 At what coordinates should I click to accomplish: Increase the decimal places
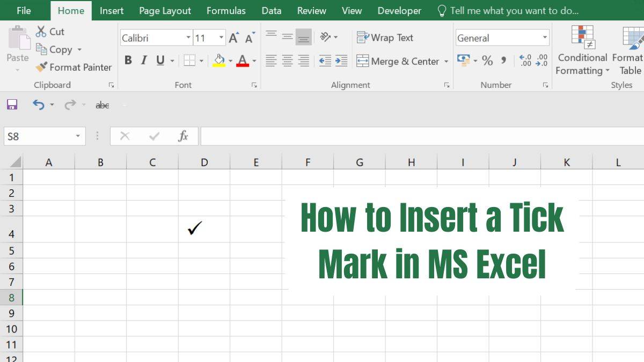tap(525, 60)
